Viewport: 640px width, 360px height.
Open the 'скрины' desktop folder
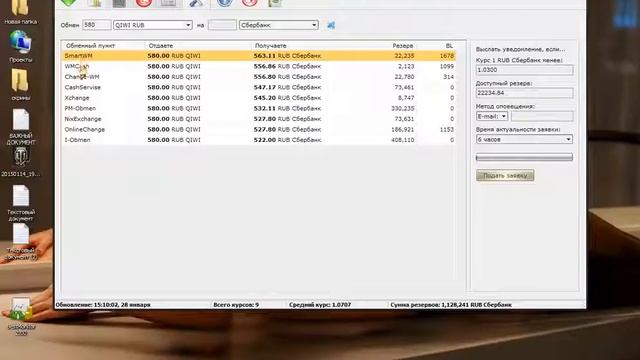(20, 84)
